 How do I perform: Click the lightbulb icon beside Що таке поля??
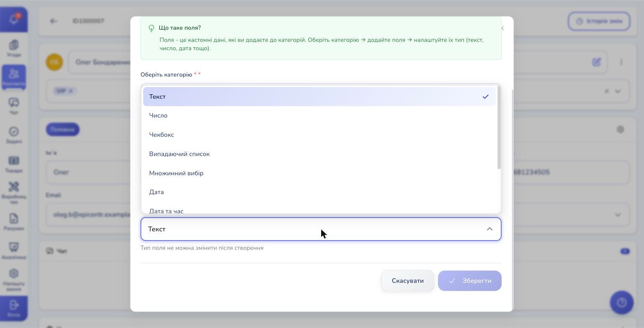click(x=152, y=28)
